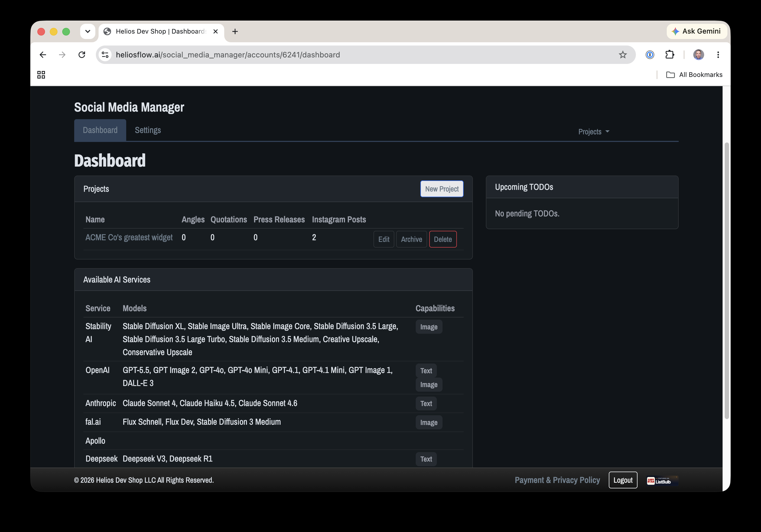Click the ListBulb badge in footer

point(662,480)
